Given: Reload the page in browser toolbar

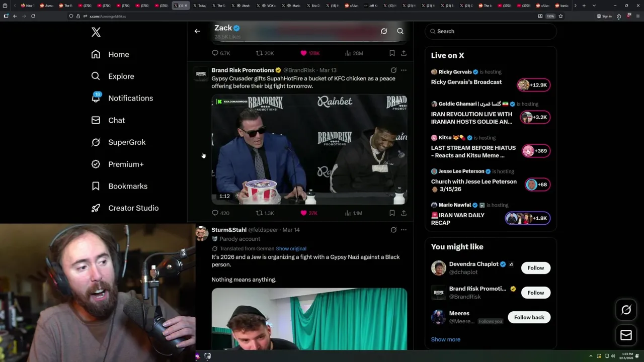Looking at the screenshot, I should (x=33, y=16).
